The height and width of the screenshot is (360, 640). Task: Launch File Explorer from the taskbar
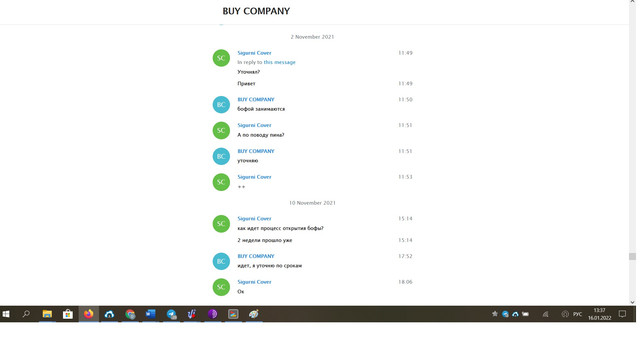coord(47,314)
